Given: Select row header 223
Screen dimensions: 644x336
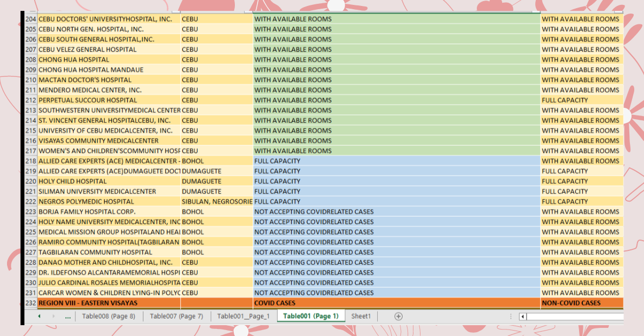Looking at the screenshot, I should [31, 212].
